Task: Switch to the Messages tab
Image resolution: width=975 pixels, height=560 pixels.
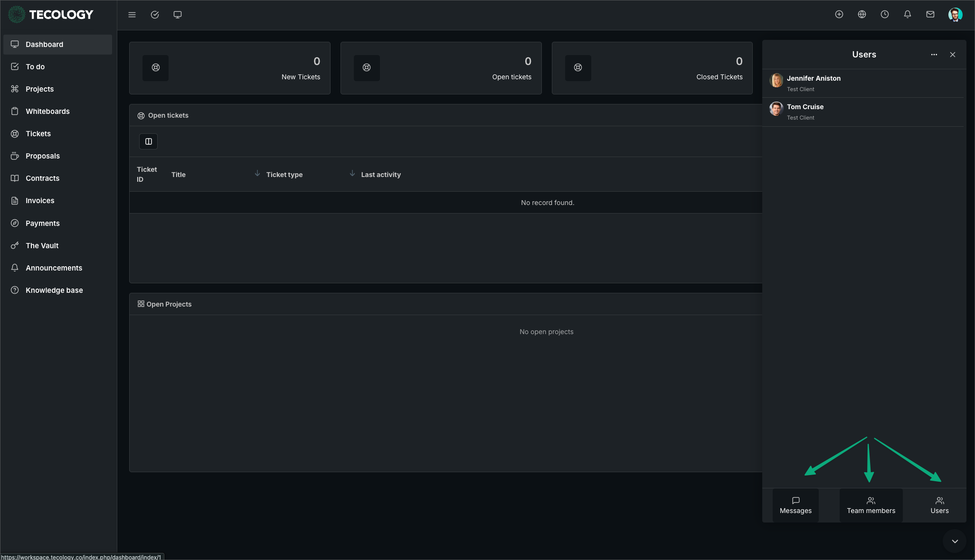Action: click(x=795, y=505)
